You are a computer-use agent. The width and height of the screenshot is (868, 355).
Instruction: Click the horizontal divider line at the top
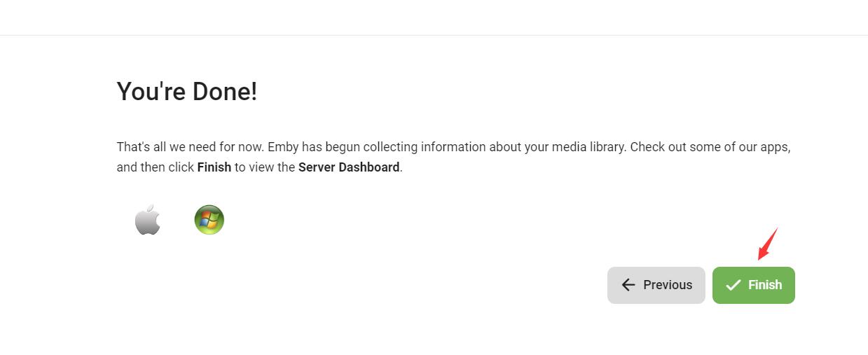coord(434,35)
